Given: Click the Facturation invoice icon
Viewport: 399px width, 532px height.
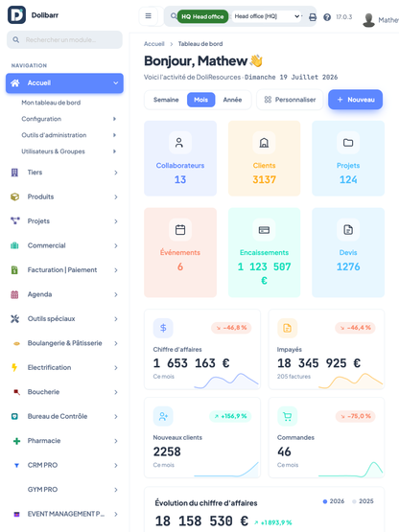Looking at the screenshot, I should point(14,270).
